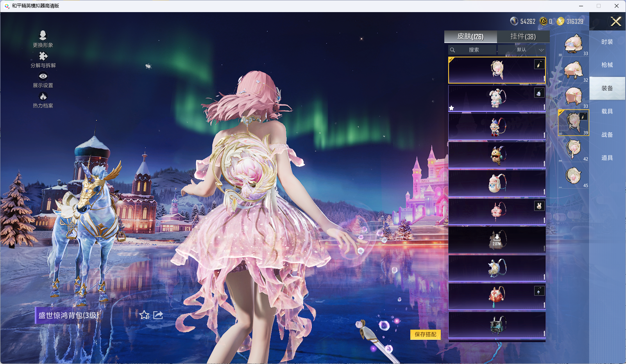This screenshot has width=626, height=364.
Task: Click 分解与拆解 puzzle piece icon
Action: click(x=43, y=56)
